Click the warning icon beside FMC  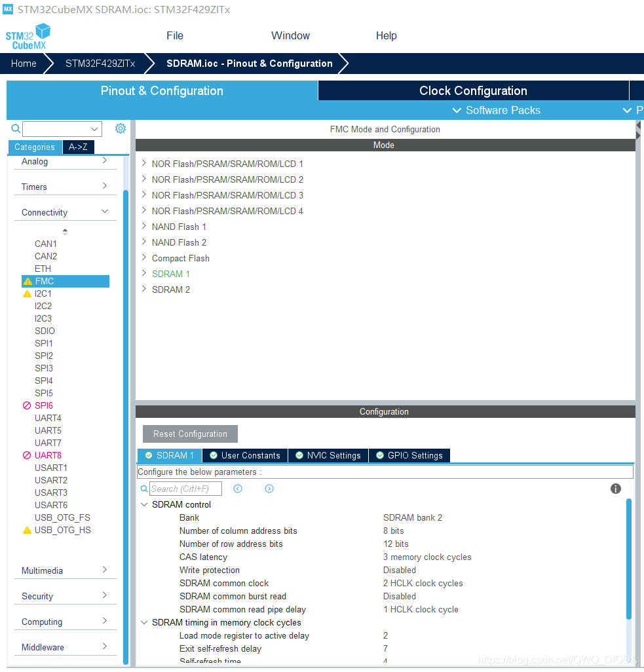pos(28,281)
